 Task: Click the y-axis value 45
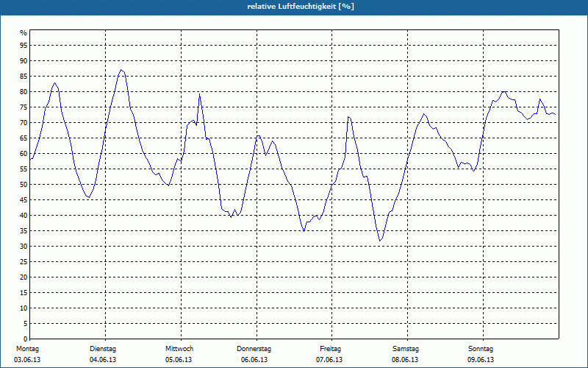[x=24, y=200]
